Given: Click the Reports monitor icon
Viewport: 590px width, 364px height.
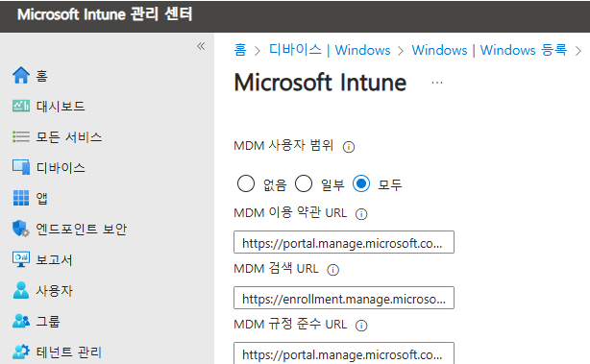Looking at the screenshot, I should point(21,259).
